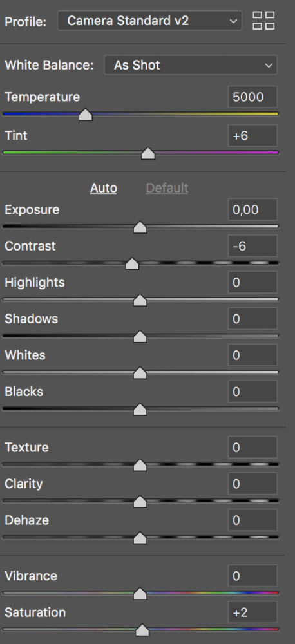Screen dimensions: 295x644
Task: Click the Contrast value field showing -6
Action: tap(252, 246)
